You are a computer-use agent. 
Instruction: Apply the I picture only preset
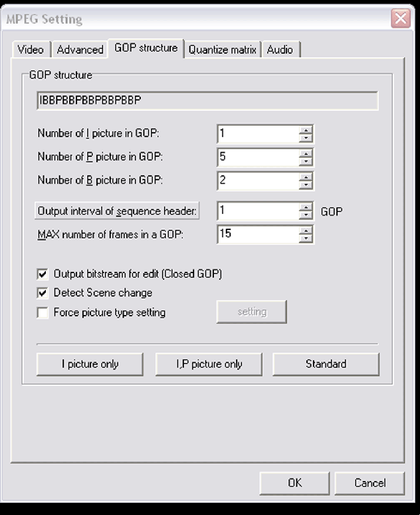click(90, 364)
